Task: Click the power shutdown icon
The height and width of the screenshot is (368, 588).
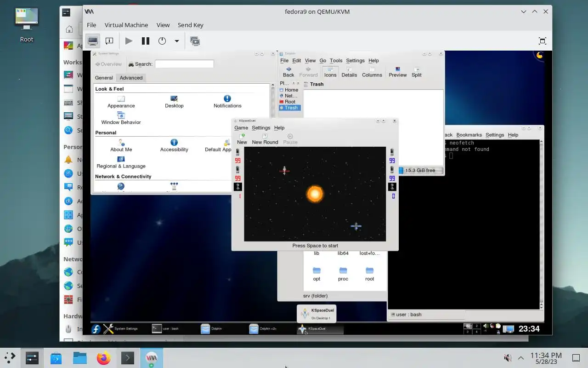Action: pos(162,41)
